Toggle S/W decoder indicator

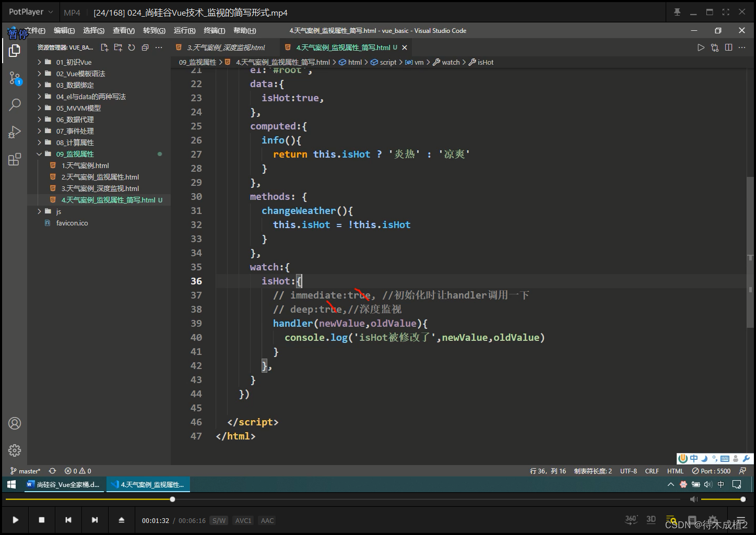coord(219,520)
